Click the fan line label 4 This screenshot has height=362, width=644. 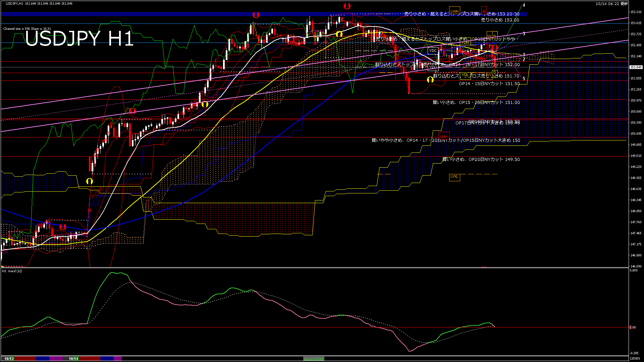coord(524,5)
